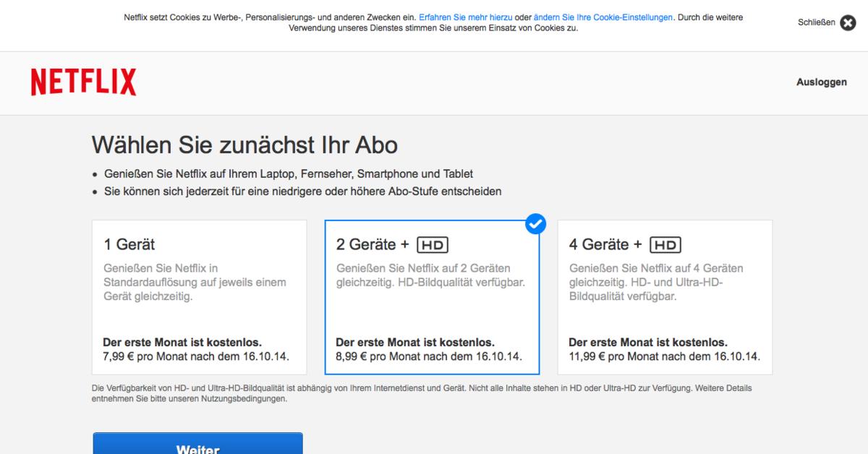Open the 'Erfahren Sie mehr hierzu' link

click(465, 17)
